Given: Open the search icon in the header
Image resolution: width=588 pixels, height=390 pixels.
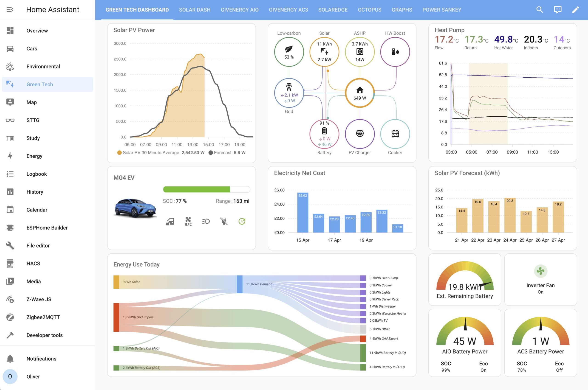Looking at the screenshot, I should coord(540,9).
